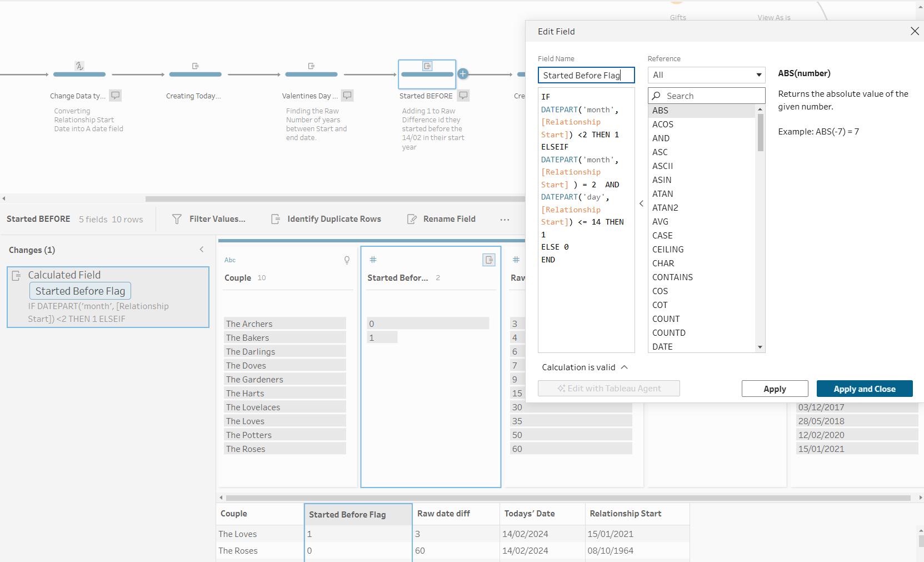This screenshot has width=924, height=562.
Task: Click the lightbulb recommendation icon on Couple column
Action: coord(347,260)
